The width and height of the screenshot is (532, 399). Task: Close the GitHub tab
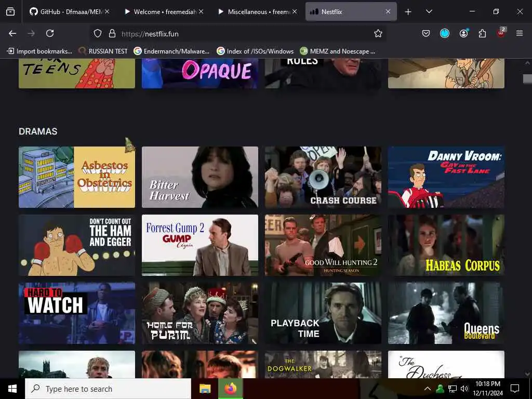pos(107,11)
